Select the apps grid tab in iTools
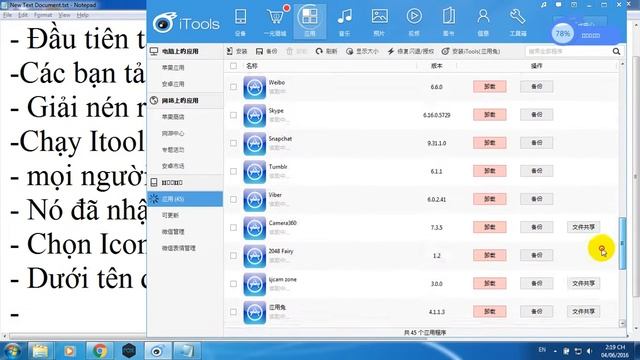Image resolution: width=640 pixels, height=360 pixels. pyautogui.click(x=309, y=22)
